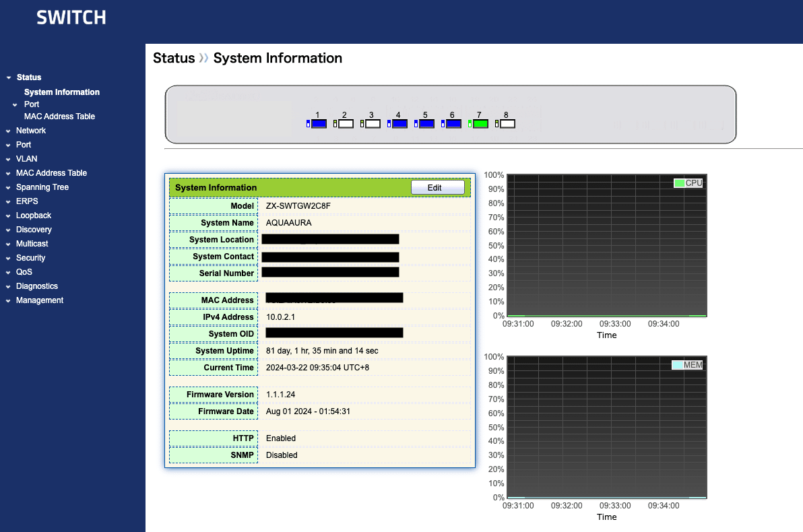
Task: Click port 2 icon on switch panel
Action: click(x=346, y=124)
